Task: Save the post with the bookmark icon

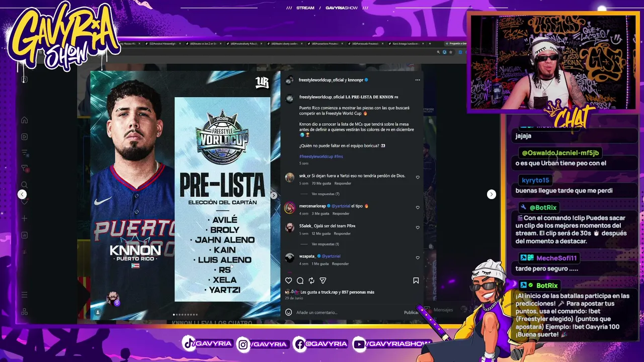Action: tap(416, 281)
